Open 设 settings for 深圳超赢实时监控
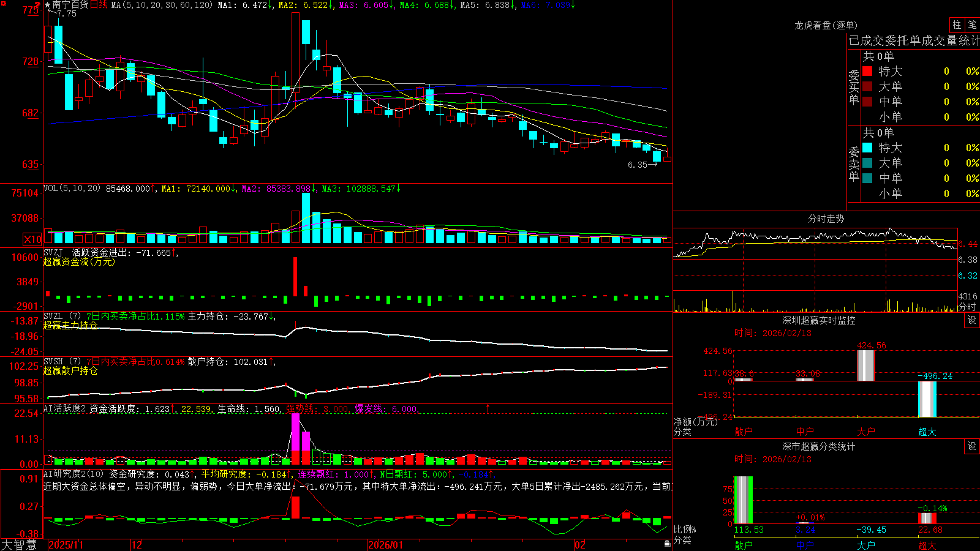This screenshot has width=980, height=551. click(x=972, y=320)
